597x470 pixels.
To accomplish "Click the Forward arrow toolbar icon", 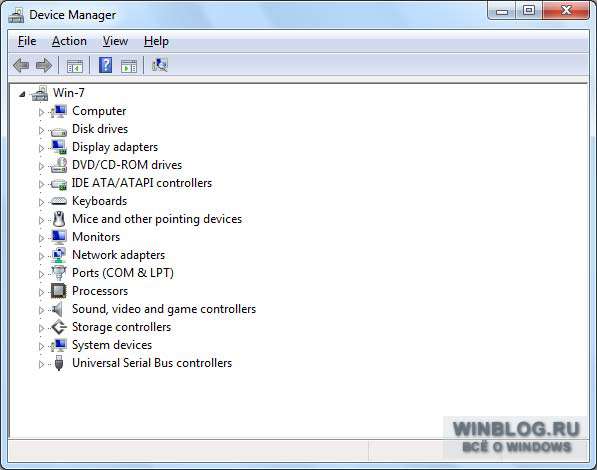I will point(44,66).
